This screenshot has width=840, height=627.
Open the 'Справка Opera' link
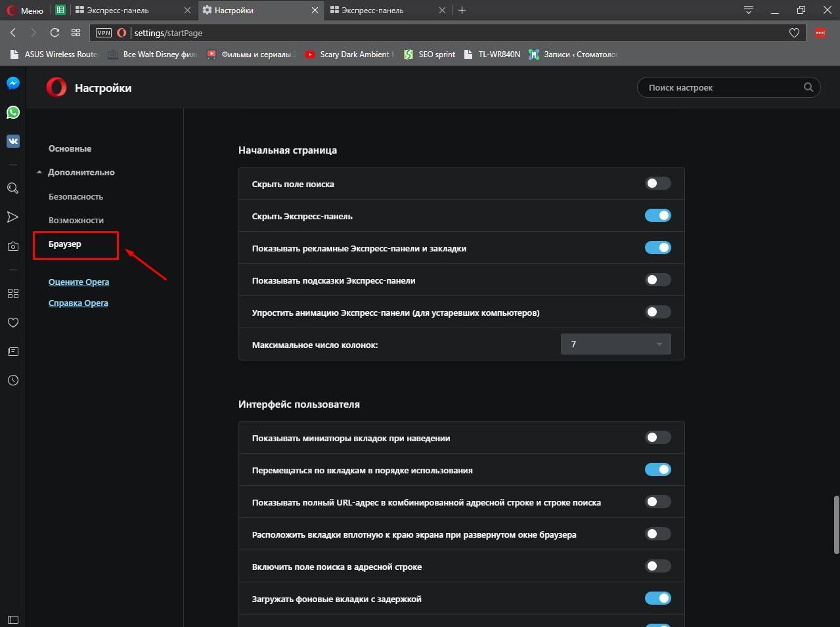[x=78, y=303]
